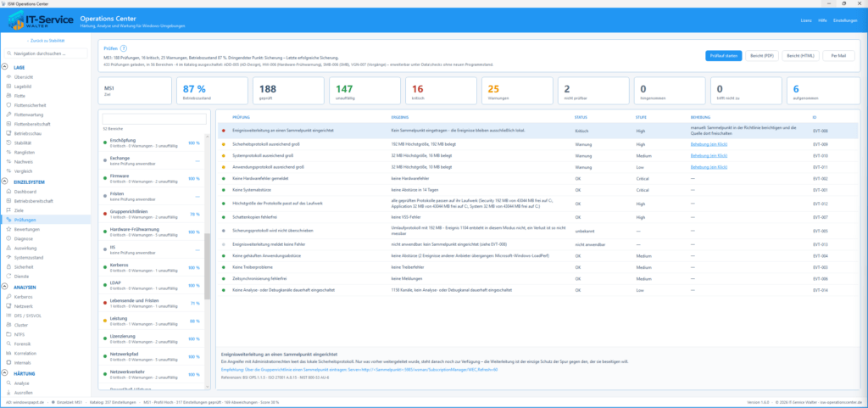Sort by the PRÜFUNG column header
Screen dimensions: 868x408
(241, 117)
